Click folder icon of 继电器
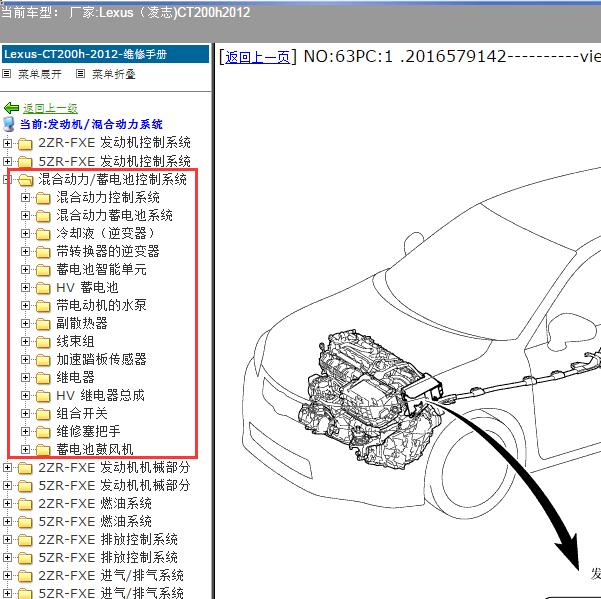This screenshot has height=599, width=601. click(x=43, y=378)
